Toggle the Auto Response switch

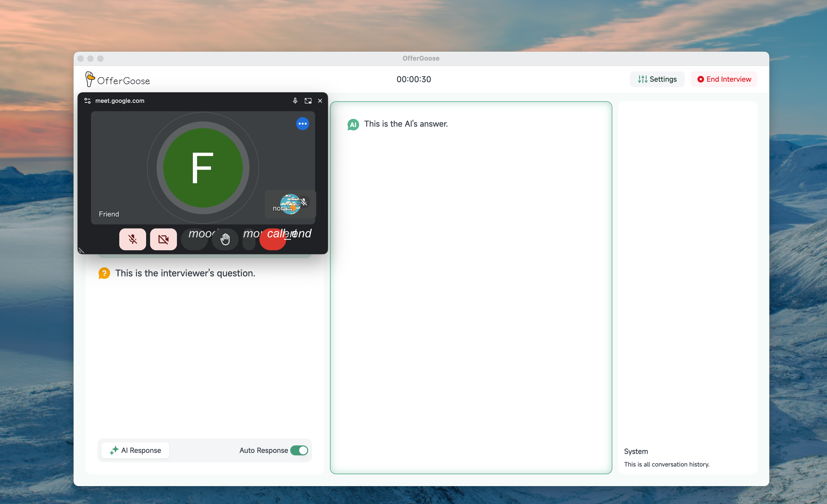tap(299, 450)
